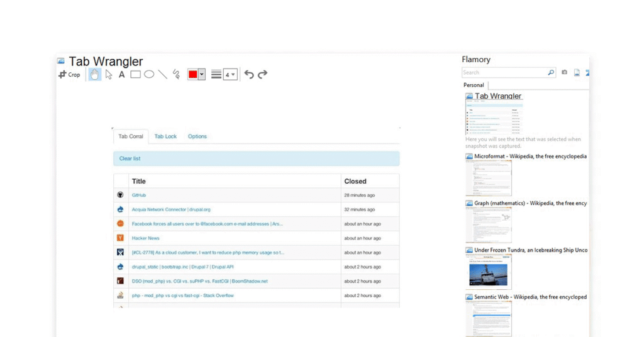The image size is (644, 337).
Task: Click the document file icon in Flamory panel
Action: [577, 73]
